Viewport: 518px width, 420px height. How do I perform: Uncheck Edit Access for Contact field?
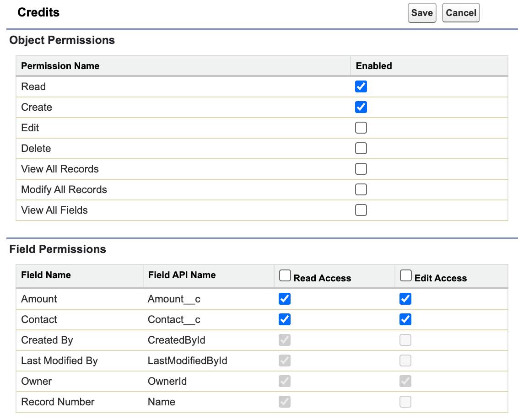(x=405, y=319)
